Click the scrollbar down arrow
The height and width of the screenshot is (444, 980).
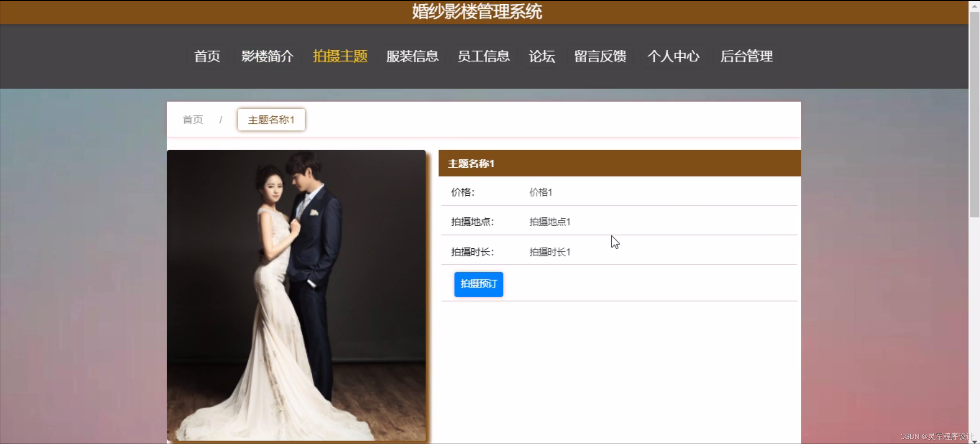point(974,441)
